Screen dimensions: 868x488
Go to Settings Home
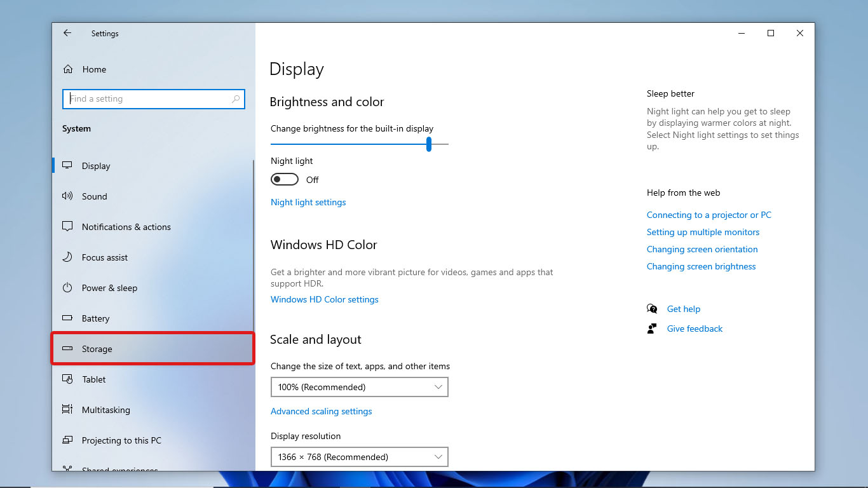[153, 69]
